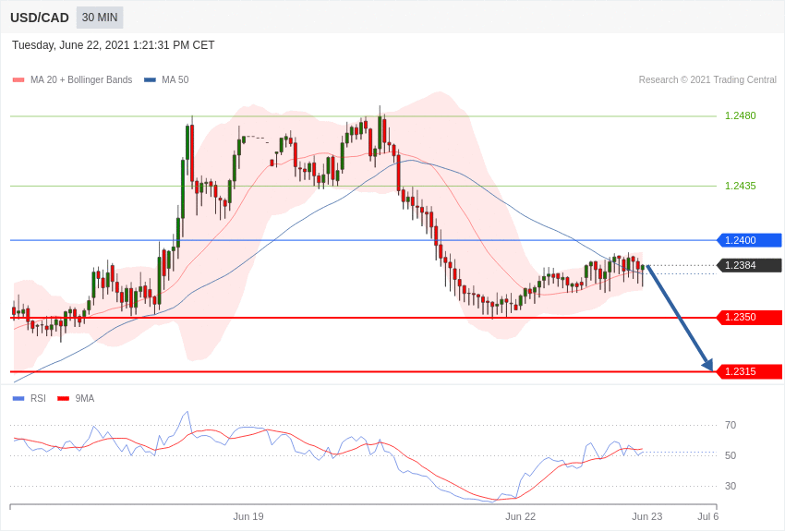The height and width of the screenshot is (532, 785).
Task: Click the 1.2435 resistance level label
Action: 741,186
